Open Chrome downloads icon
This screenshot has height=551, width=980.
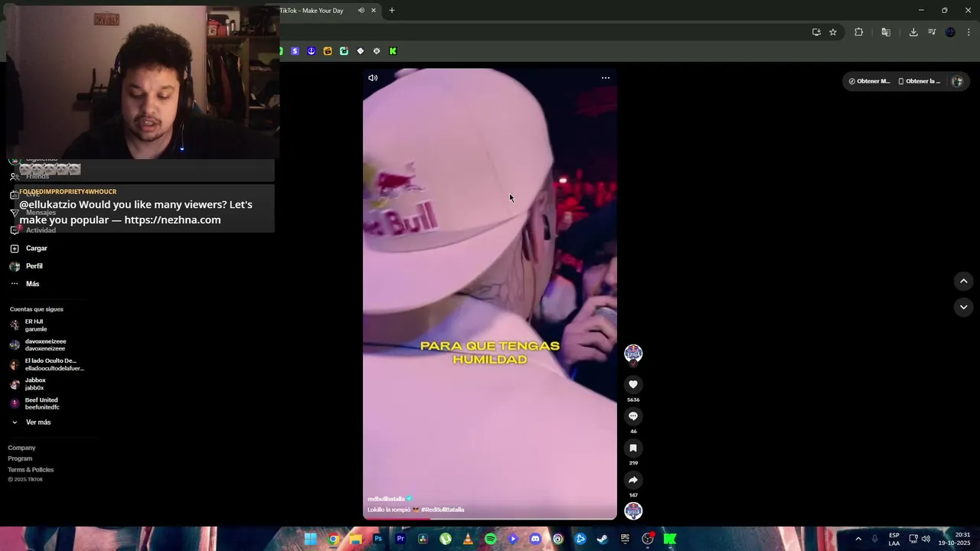(913, 32)
